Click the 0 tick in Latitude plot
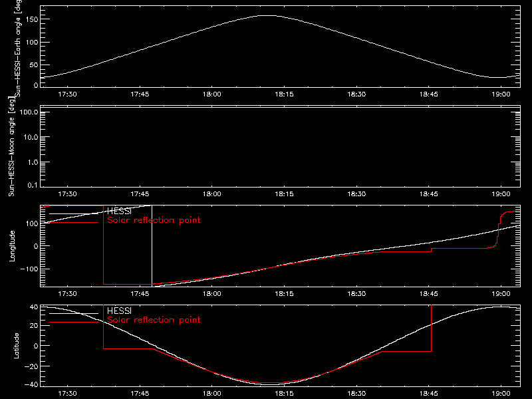The image size is (532, 399). (x=36, y=346)
